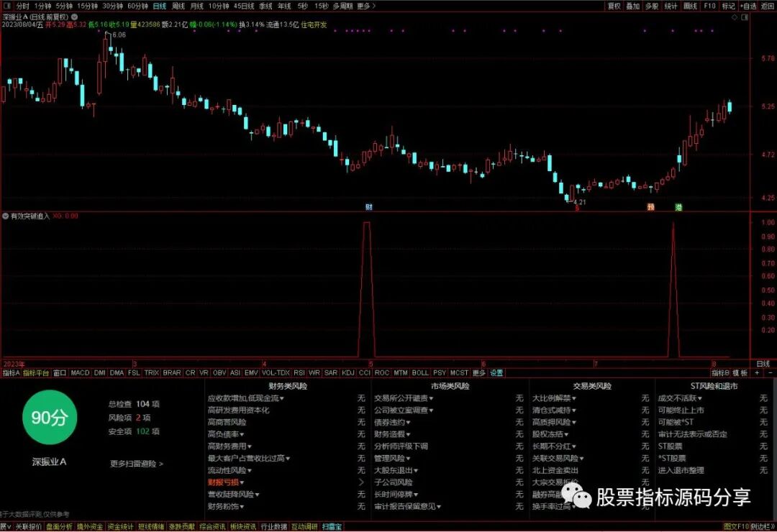The width and height of the screenshot is (777, 532).
Task: Click the plus zoom button by 模板
Action: point(757,373)
